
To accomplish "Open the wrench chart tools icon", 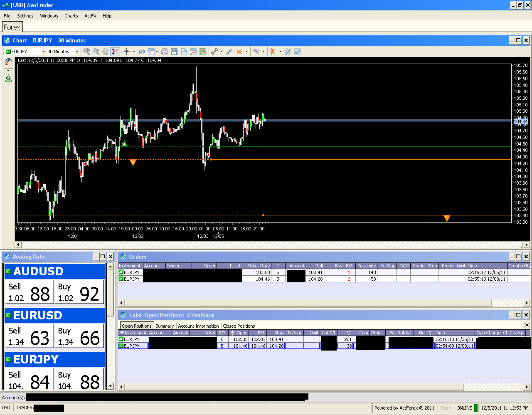I will pyautogui.click(x=214, y=52).
